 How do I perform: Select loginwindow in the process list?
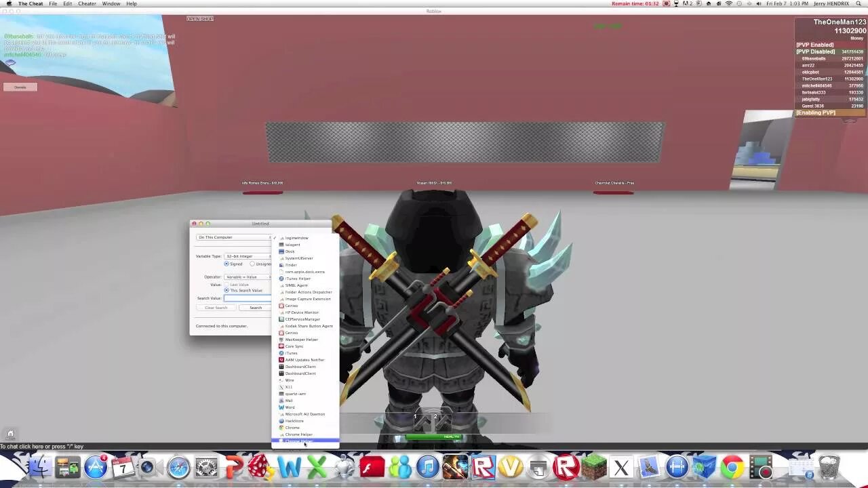pyautogui.click(x=305, y=238)
